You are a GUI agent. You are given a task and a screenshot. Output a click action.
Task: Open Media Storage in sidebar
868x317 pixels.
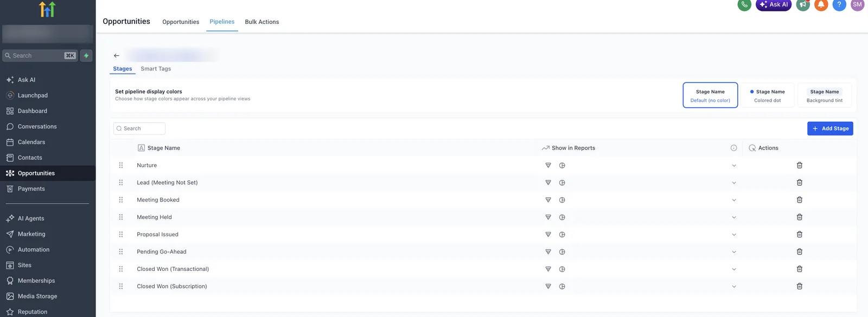(x=48, y=296)
